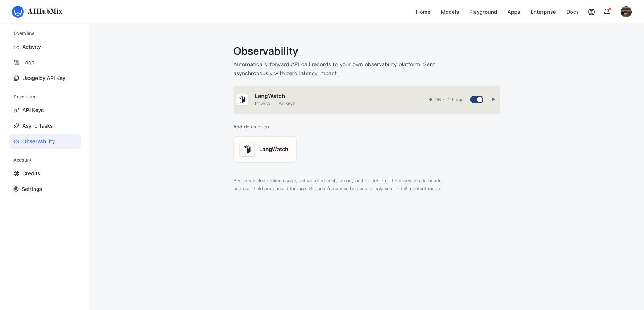Open Enterprise in top navigation
The height and width of the screenshot is (310, 644).
click(x=543, y=12)
